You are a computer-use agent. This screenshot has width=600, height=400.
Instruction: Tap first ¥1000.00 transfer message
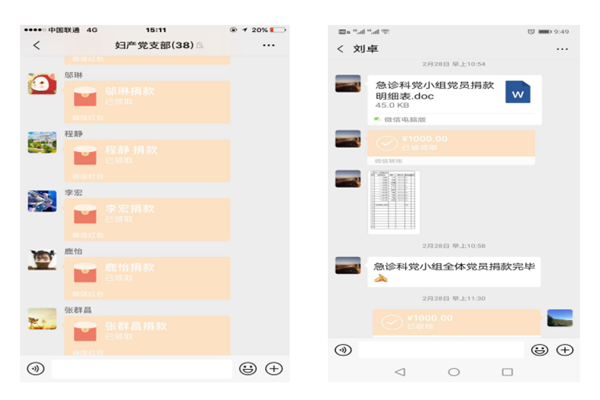coord(450,143)
